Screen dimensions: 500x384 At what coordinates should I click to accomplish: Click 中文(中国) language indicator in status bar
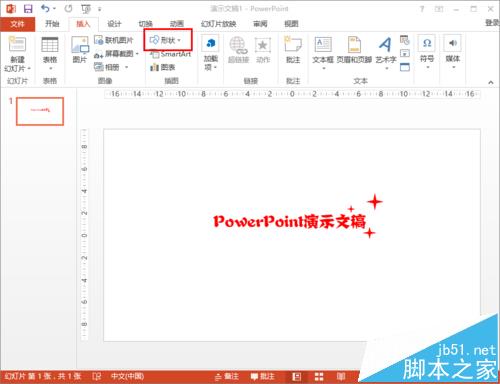coord(127,377)
